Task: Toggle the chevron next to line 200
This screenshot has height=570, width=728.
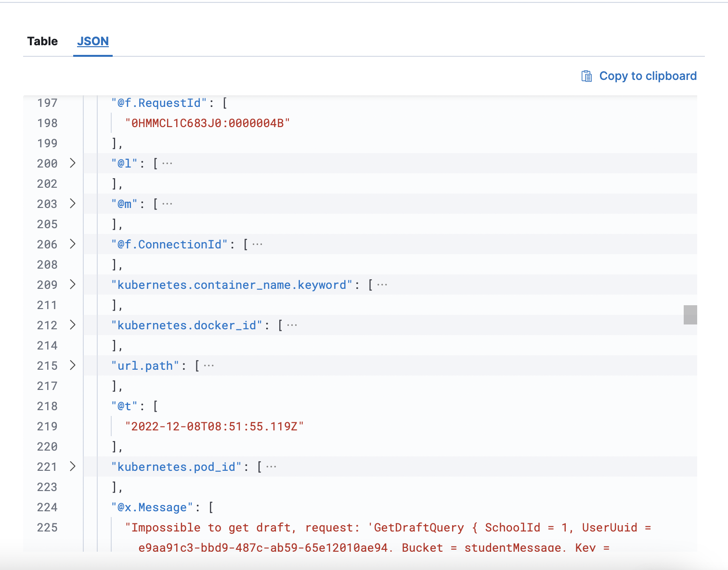Action: 73,163
